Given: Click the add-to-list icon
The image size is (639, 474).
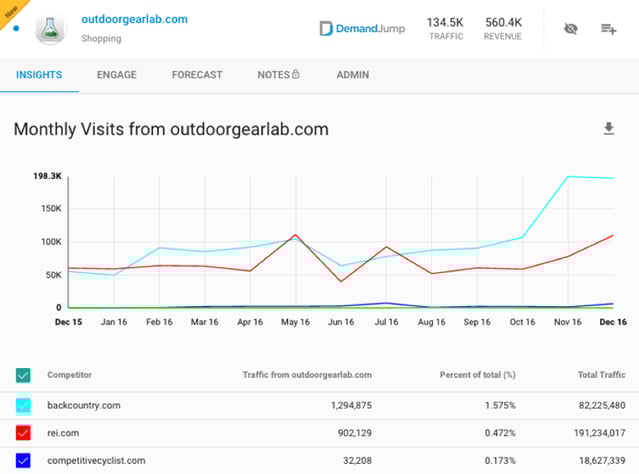Looking at the screenshot, I should [608, 29].
